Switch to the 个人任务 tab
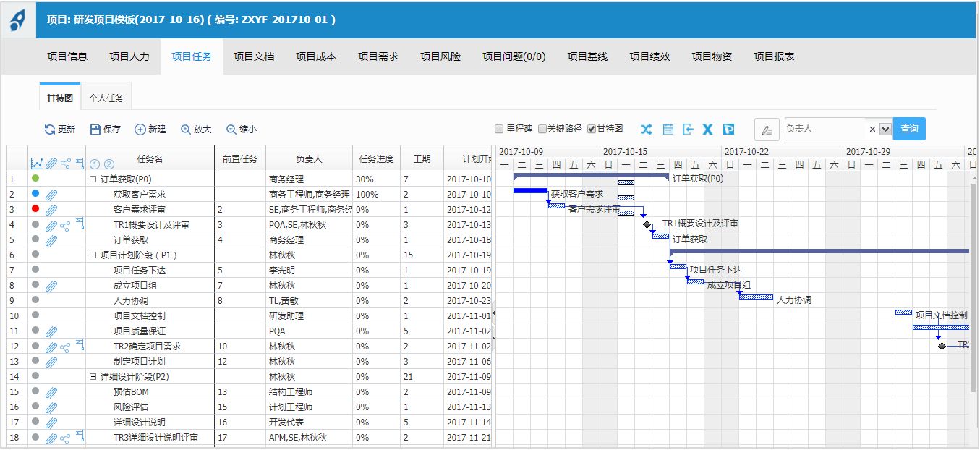The height and width of the screenshot is (450, 980). [106, 98]
